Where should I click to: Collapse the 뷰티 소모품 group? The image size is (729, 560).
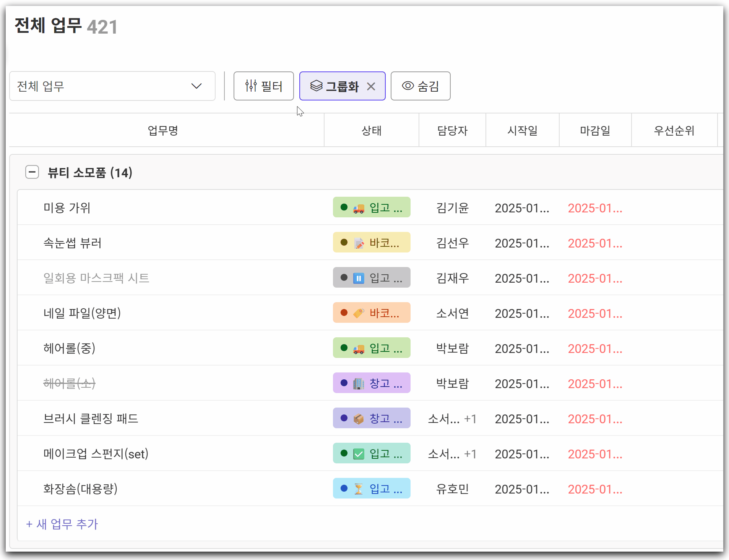click(x=32, y=172)
